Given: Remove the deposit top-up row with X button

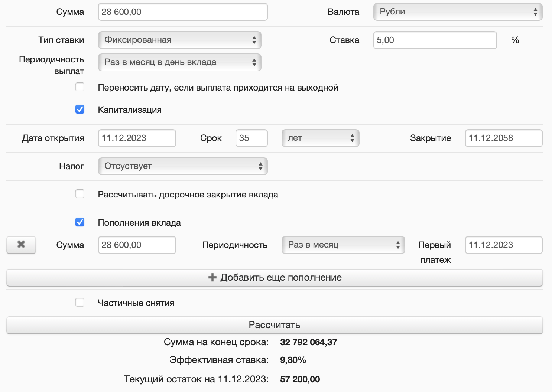Looking at the screenshot, I should click(21, 245).
